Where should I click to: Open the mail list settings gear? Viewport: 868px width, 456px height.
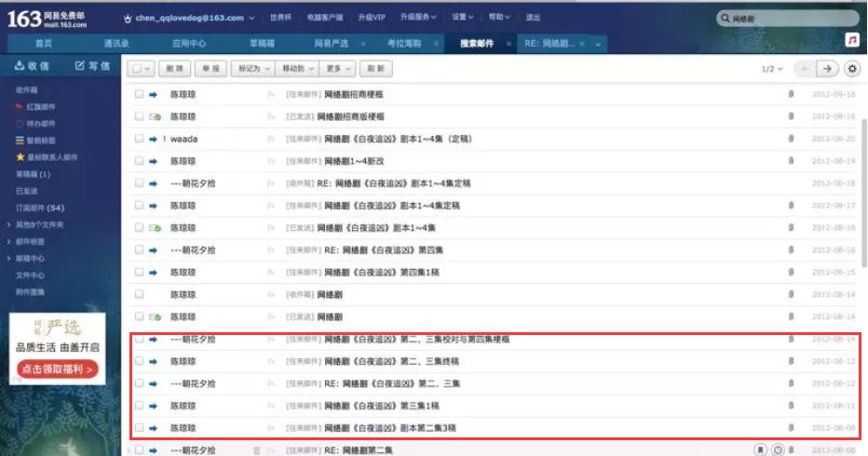pyautogui.click(x=851, y=69)
